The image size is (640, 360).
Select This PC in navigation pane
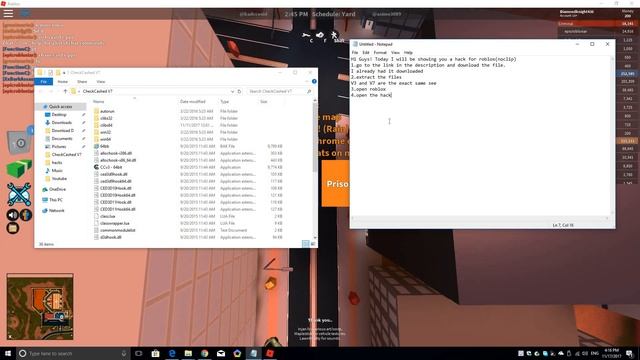point(56,200)
